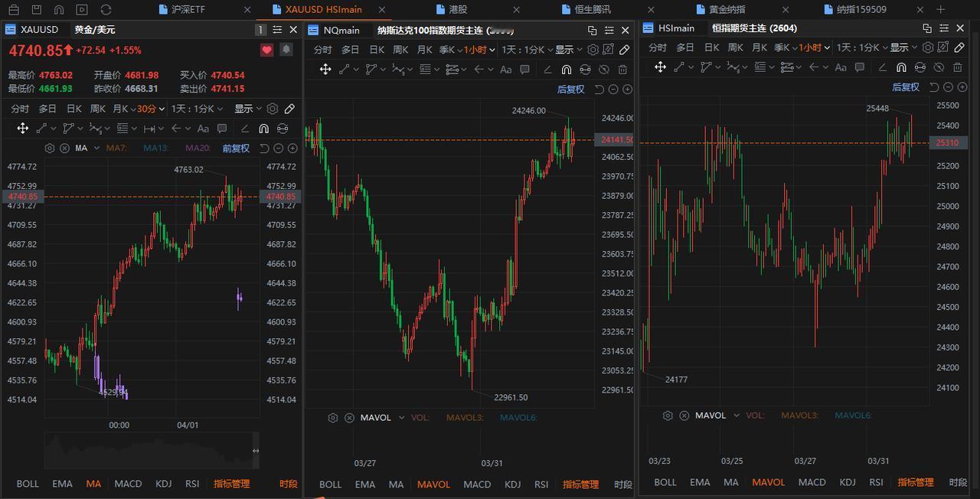Open 指标管理 in NQmain panel
This screenshot has width=980, height=499.
(580, 484)
